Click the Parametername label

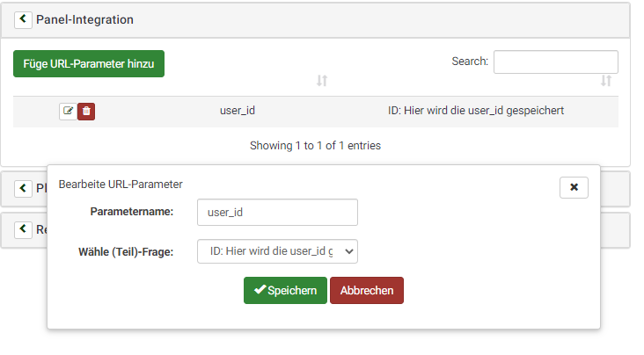(132, 212)
